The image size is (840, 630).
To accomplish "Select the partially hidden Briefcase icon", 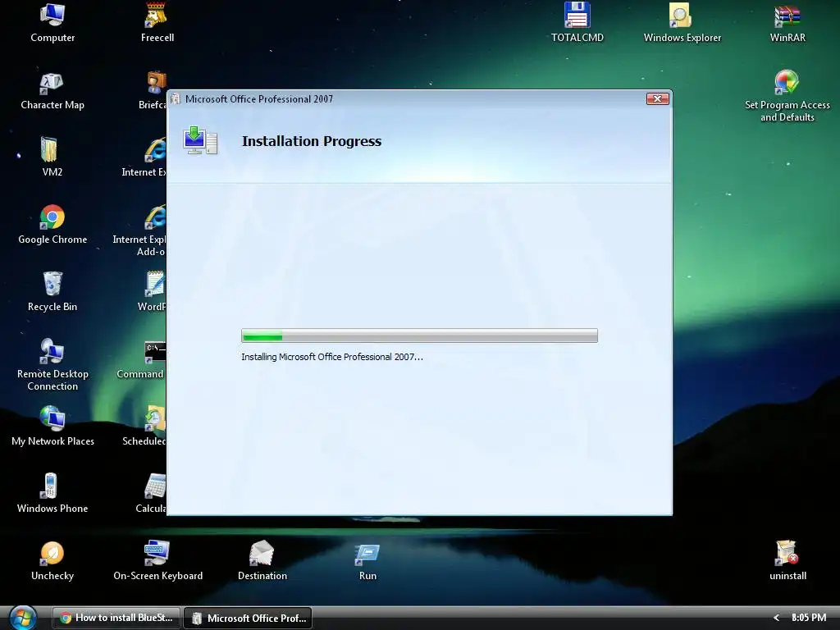I will [153, 91].
